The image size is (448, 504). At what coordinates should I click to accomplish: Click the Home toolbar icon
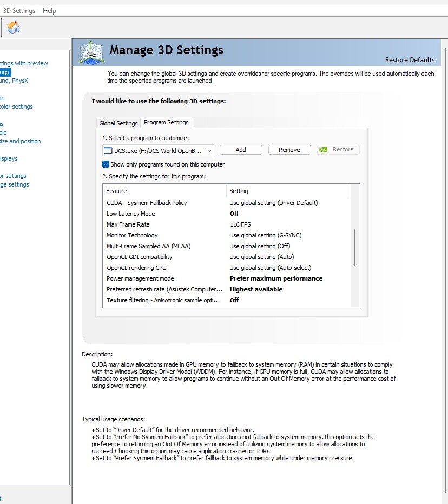click(x=14, y=28)
